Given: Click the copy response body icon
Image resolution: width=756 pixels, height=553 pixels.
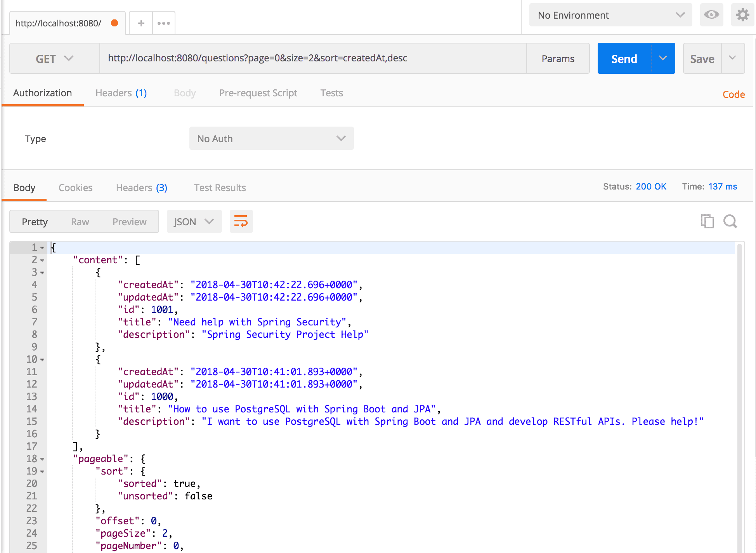Looking at the screenshot, I should (707, 222).
